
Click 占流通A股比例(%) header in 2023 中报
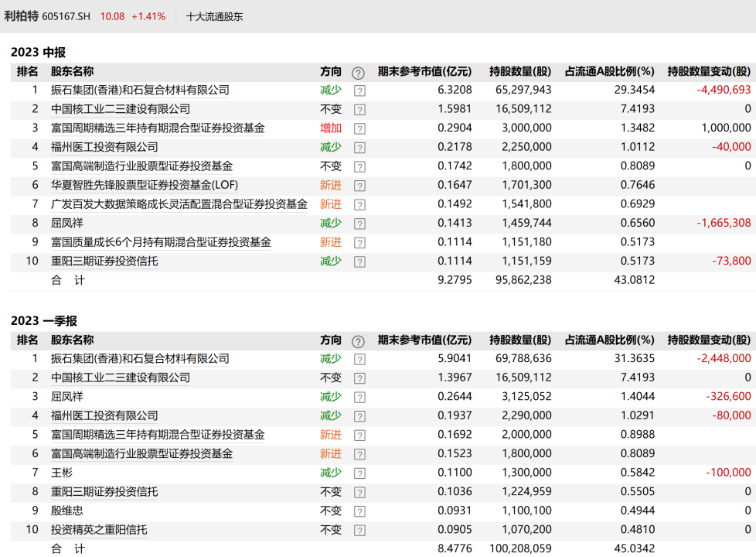pyautogui.click(x=609, y=71)
